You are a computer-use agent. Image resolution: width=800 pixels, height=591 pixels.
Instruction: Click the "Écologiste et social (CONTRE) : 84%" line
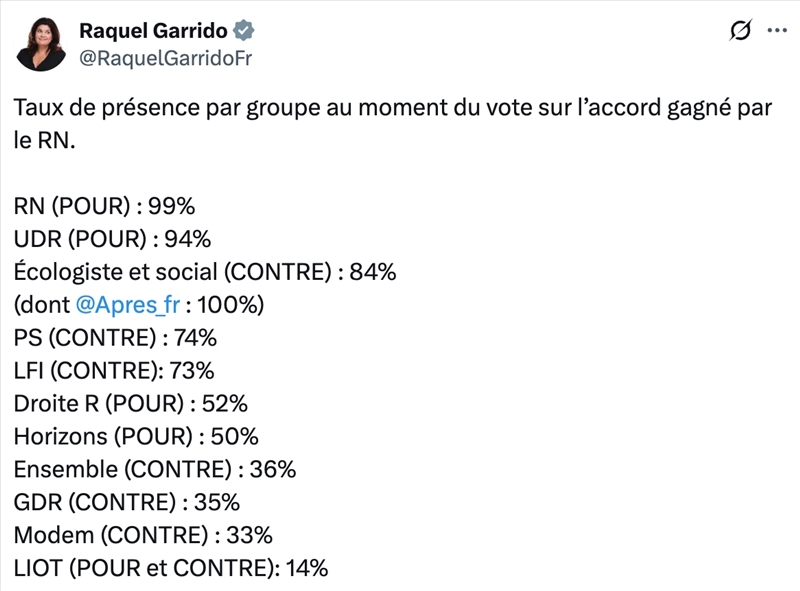(x=205, y=271)
